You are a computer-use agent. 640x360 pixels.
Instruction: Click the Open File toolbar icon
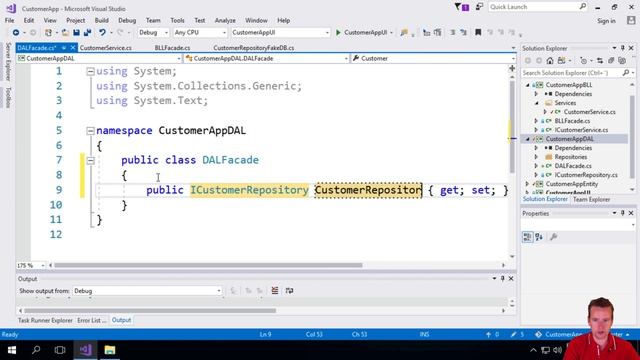(65, 32)
